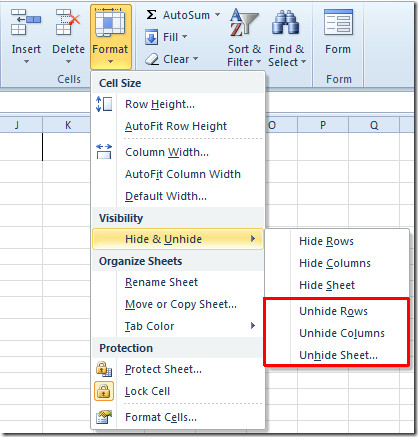Select column P header
Image resolution: width=418 pixels, height=437 pixels.
(x=323, y=125)
